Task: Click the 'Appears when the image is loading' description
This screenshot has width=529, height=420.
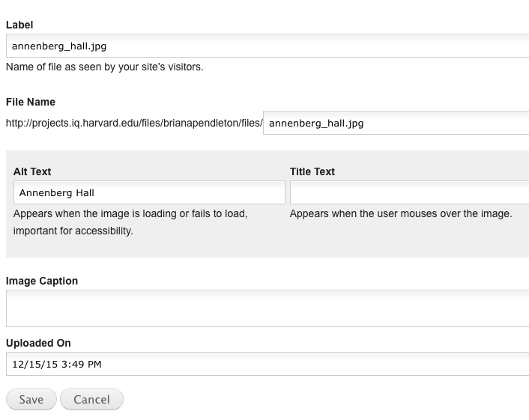Action: (130, 213)
